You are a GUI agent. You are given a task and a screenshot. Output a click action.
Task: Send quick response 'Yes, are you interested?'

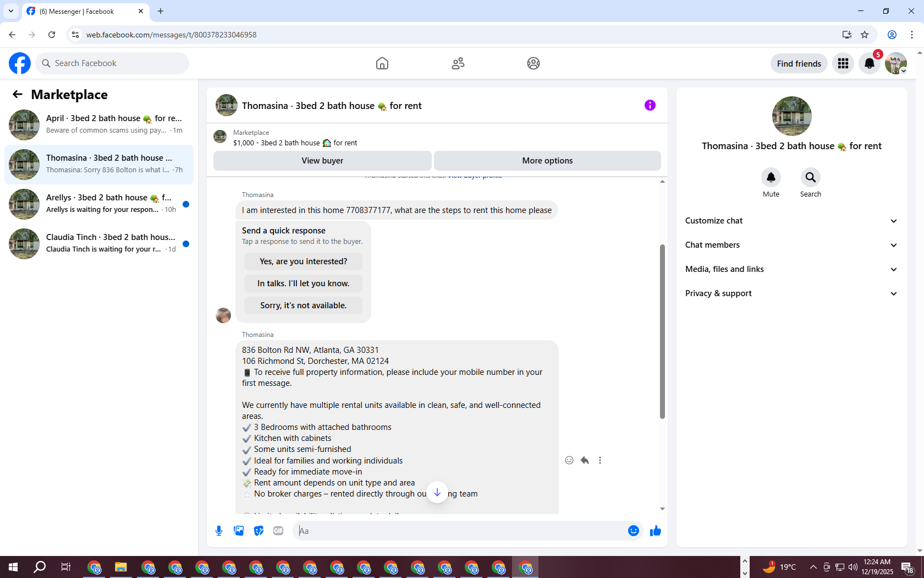pos(303,261)
